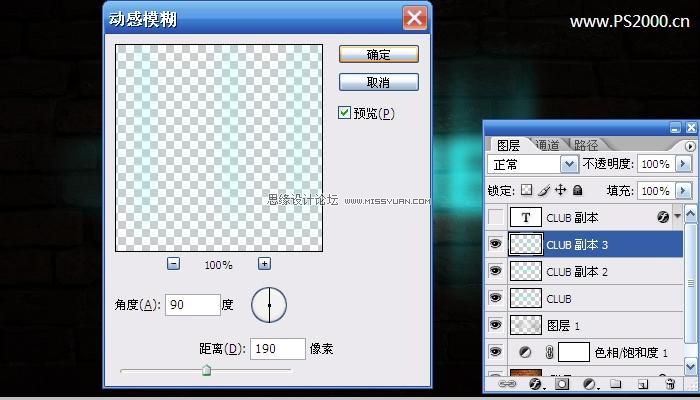
Task: Click the CLUB layer thumbnail
Action: (x=525, y=298)
